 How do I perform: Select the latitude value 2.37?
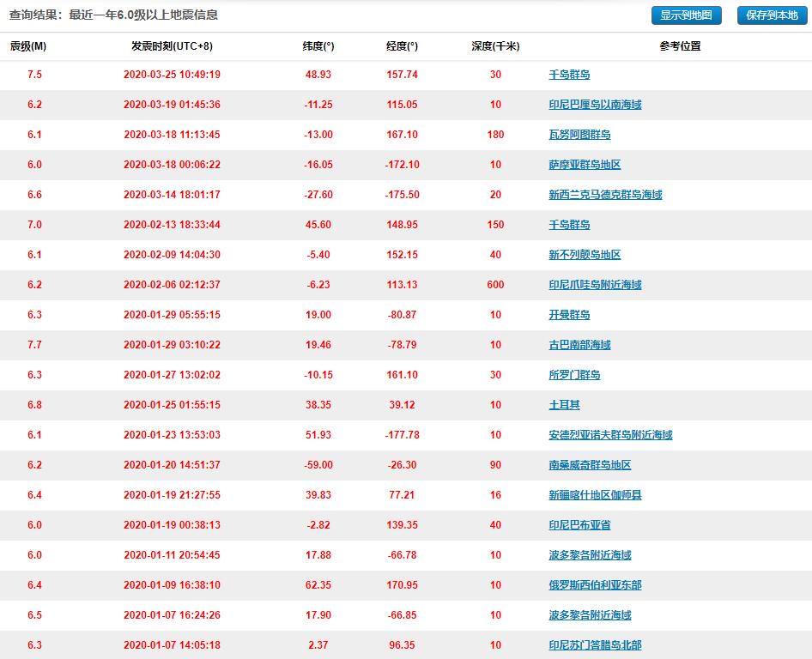point(318,645)
